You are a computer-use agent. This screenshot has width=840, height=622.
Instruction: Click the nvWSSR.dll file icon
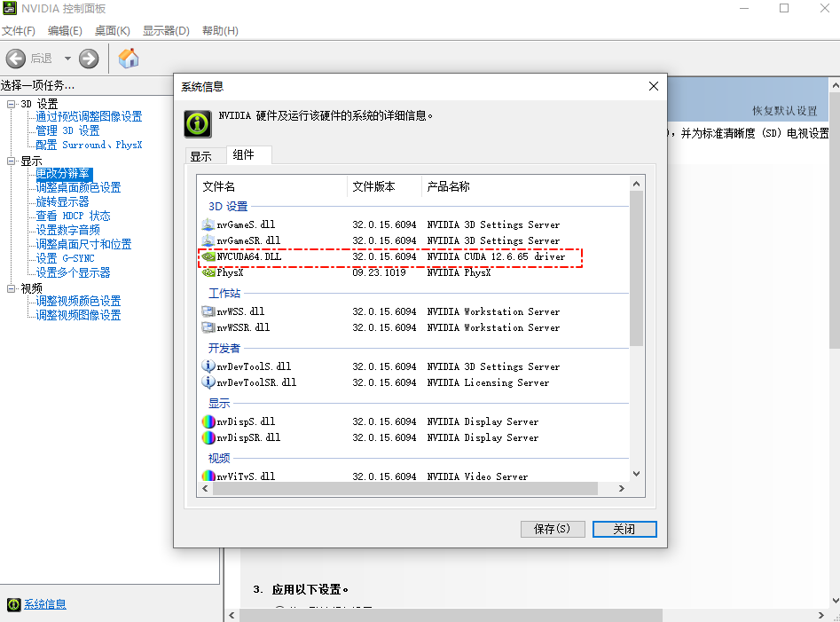click(208, 327)
